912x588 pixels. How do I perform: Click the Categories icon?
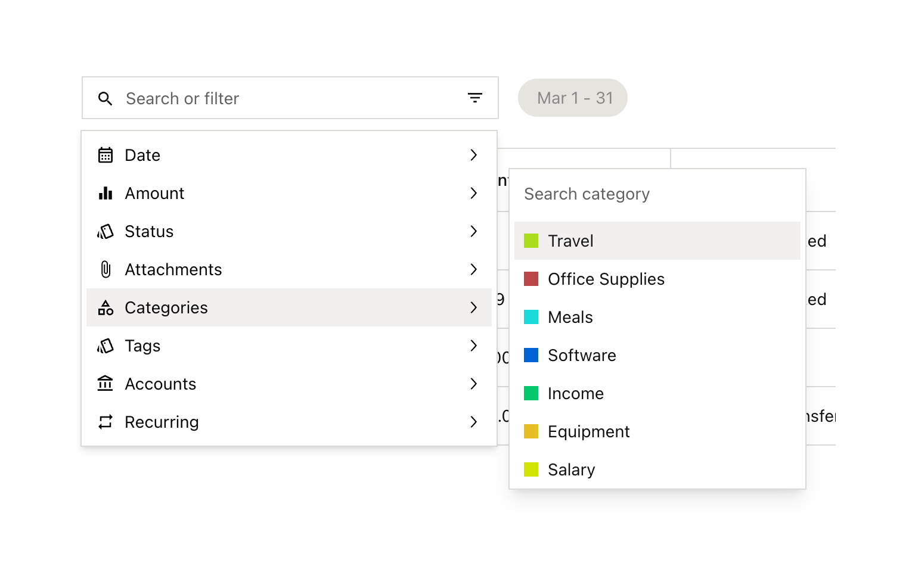(x=106, y=307)
